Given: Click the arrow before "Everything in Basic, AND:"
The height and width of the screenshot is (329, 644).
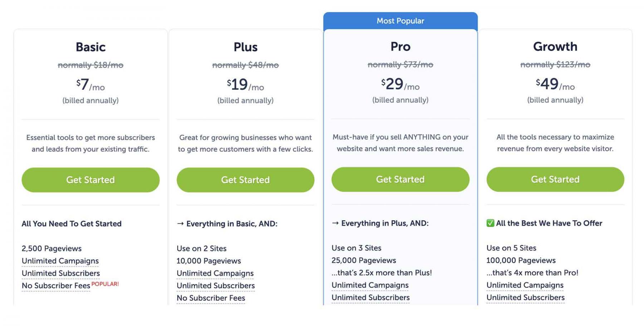Looking at the screenshot, I should 180,224.
